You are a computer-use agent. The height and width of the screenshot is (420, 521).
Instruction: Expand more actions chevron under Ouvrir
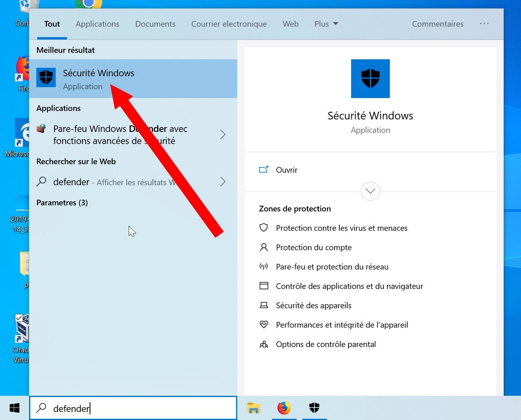(x=370, y=191)
